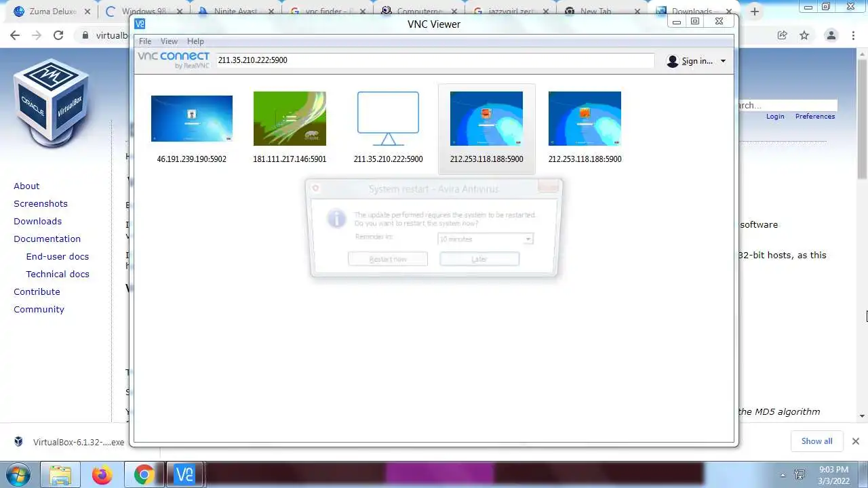The width and height of the screenshot is (868, 488).
Task: Switch to the Ninite Avast tab
Action: pyautogui.click(x=235, y=12)
